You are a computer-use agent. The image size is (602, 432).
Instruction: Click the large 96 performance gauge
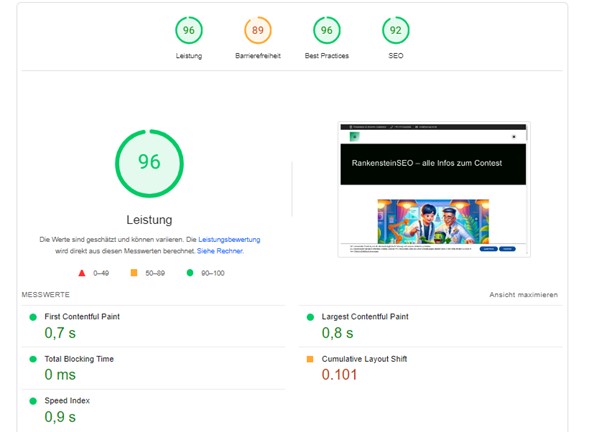tap(149, 161)
